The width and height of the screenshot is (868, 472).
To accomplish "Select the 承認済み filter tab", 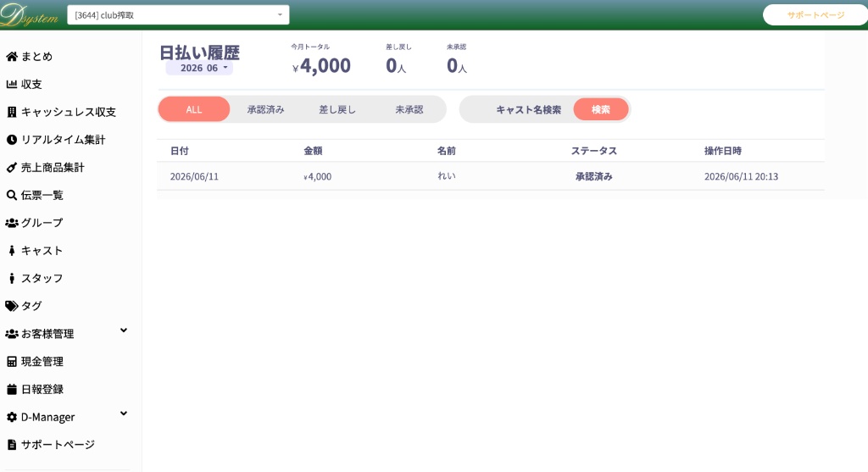I will [265, 109].
